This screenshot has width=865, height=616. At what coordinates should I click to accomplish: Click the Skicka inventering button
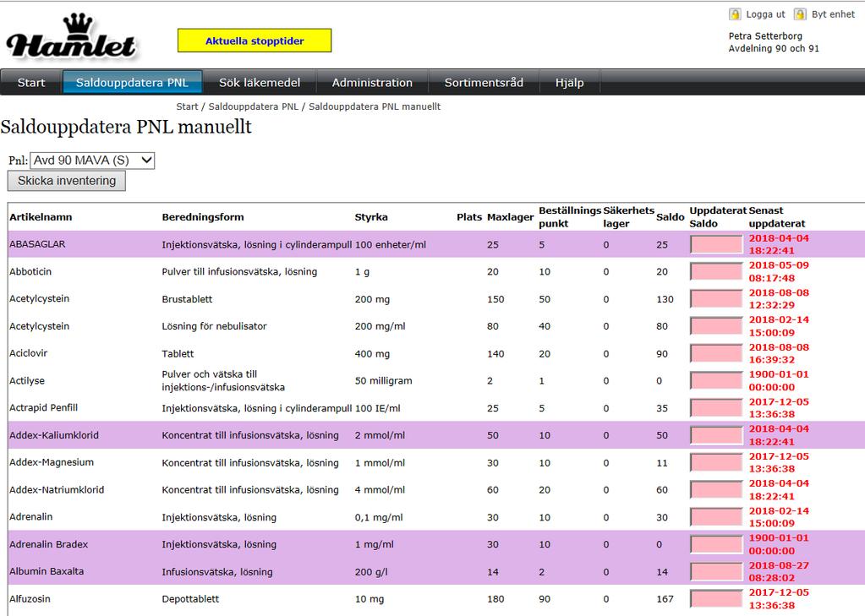(x=67, y=181)
